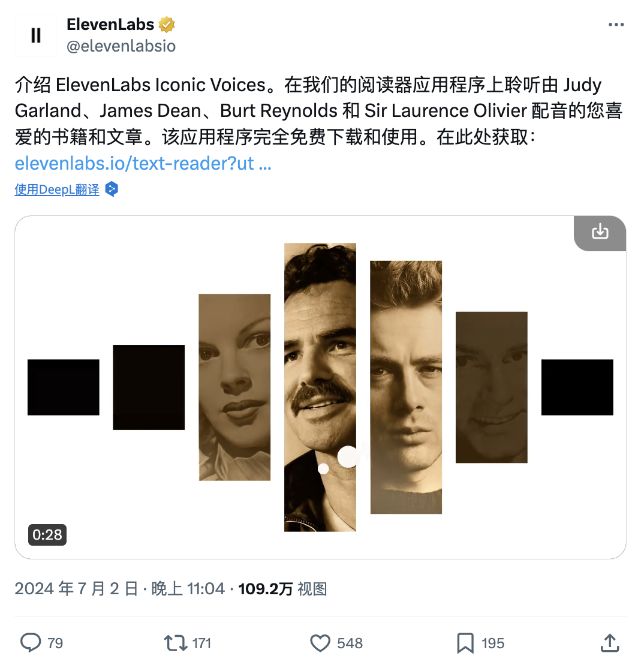Click the woman's portrait panel in video
The height and width of the screenshot is (668, 644).
pyautogui.click(x=234, y=387)
